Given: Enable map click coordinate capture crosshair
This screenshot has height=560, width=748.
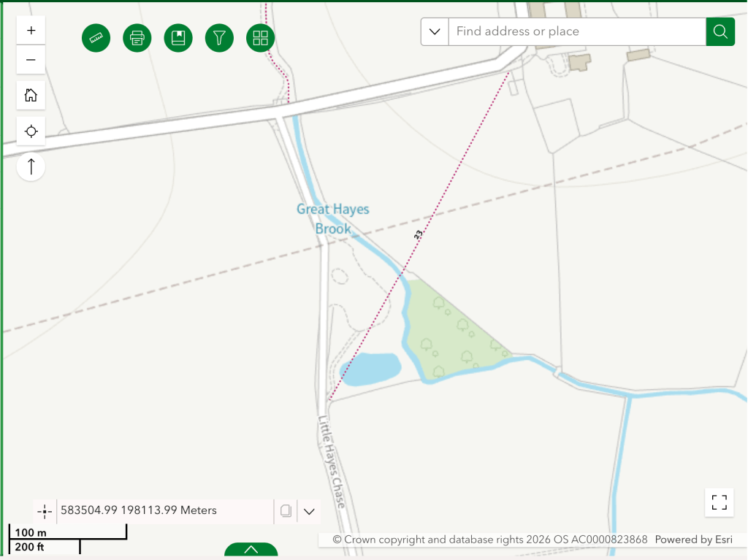Looking at the screenshot, I should [x=45, y=511].
